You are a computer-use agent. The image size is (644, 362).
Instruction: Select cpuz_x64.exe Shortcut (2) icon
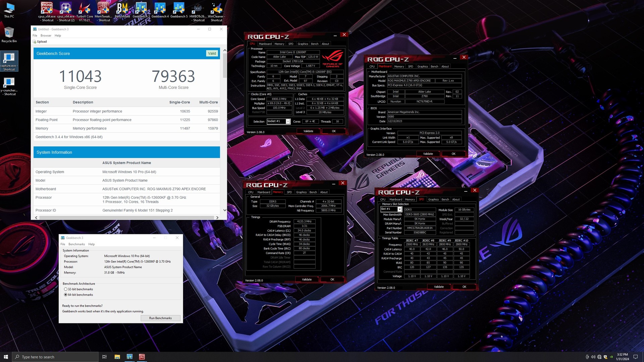(66, 12)
